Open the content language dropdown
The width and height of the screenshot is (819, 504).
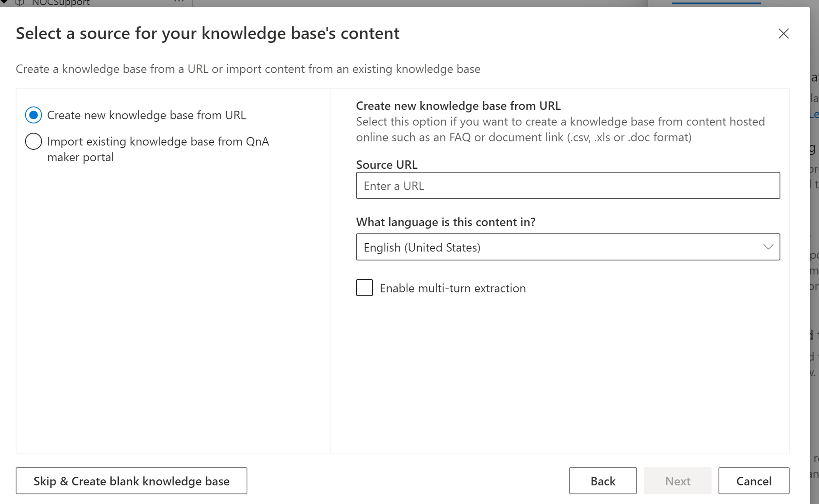568,247
